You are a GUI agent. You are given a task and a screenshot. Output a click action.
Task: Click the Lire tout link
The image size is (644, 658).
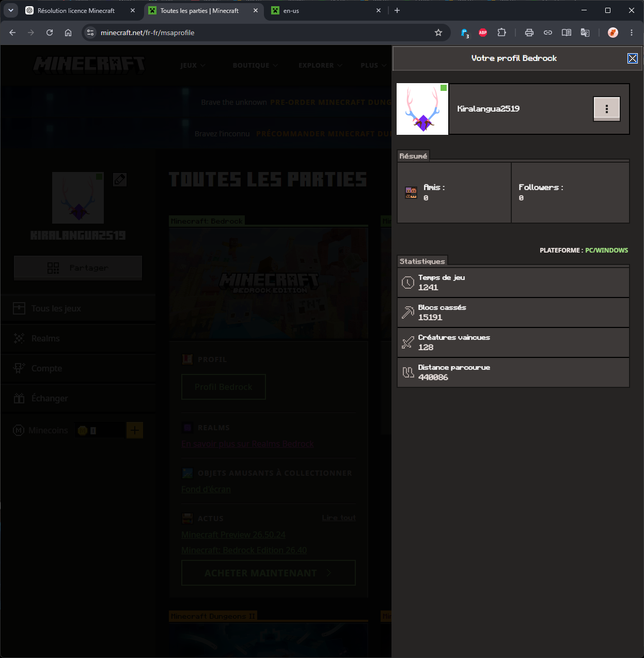coord(339,518)
